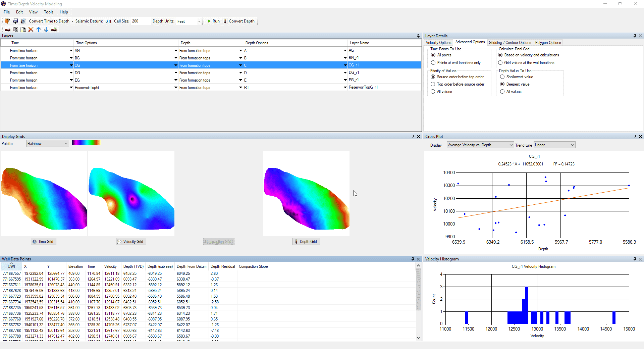
Task: Move layer up with blue up arrow
Action: (x=39, y=30)
